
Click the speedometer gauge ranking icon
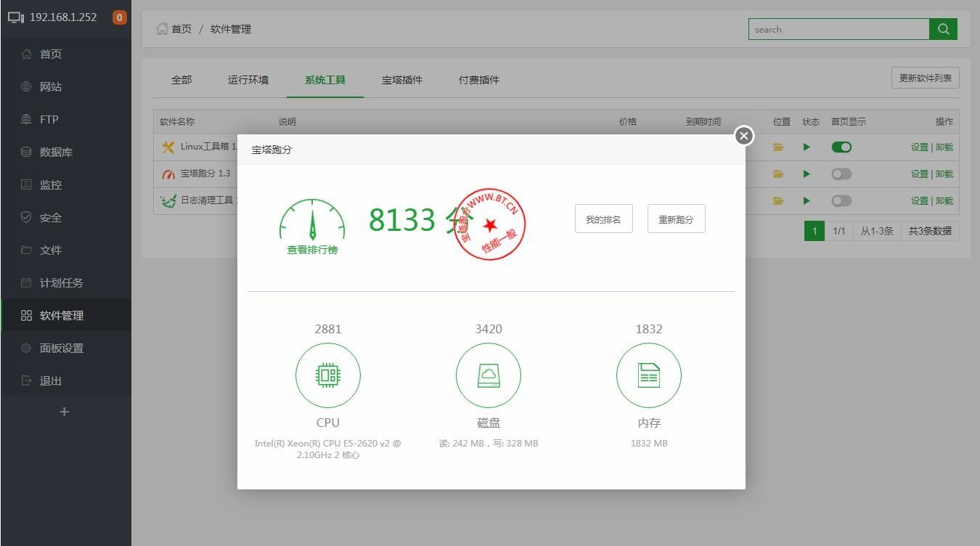point(312,220)
